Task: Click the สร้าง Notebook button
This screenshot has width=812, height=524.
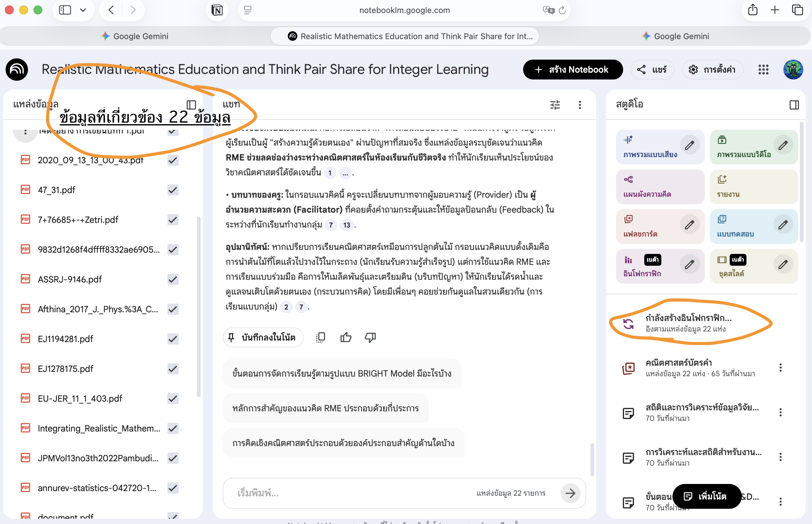Action: (x=573, y=70)
